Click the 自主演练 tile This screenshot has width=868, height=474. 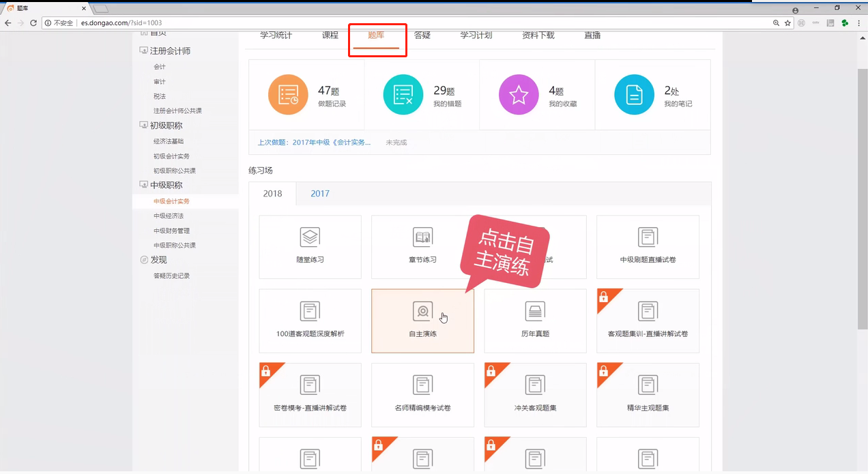(422, 321)
